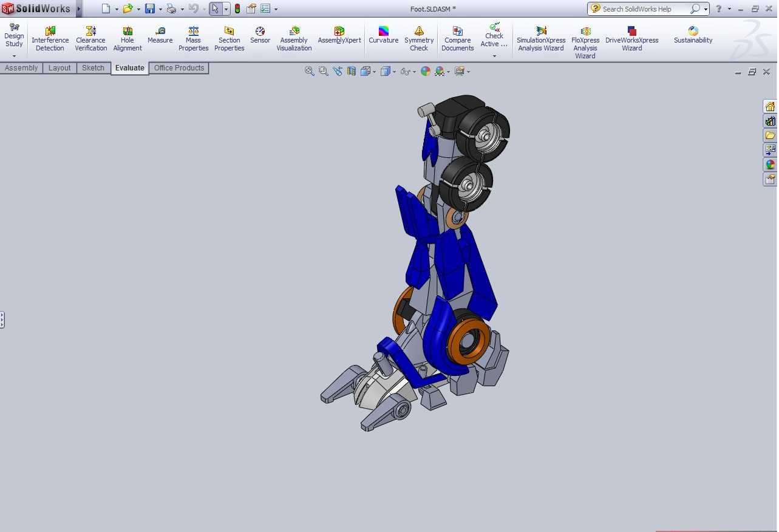The image size is (779, 532).
Task: Open Section Properties
Action: pos(230,39)
